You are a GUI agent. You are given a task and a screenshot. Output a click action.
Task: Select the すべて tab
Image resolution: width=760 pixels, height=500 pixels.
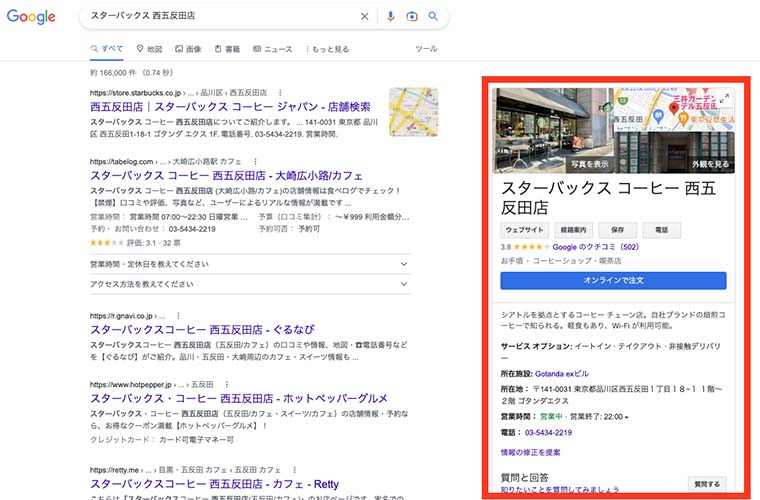pos(107,49)
